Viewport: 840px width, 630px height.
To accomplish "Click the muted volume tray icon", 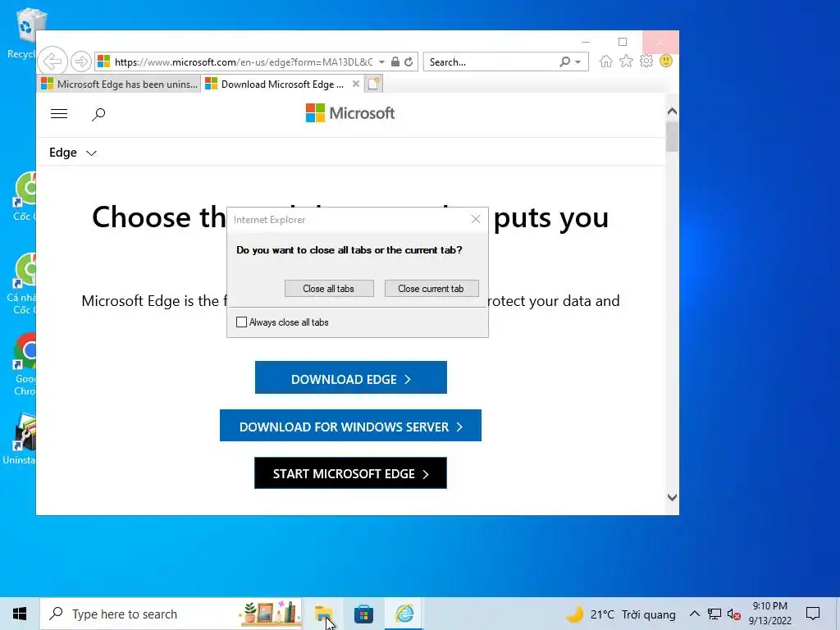I will pyautogui.click(x=734, y=614).
